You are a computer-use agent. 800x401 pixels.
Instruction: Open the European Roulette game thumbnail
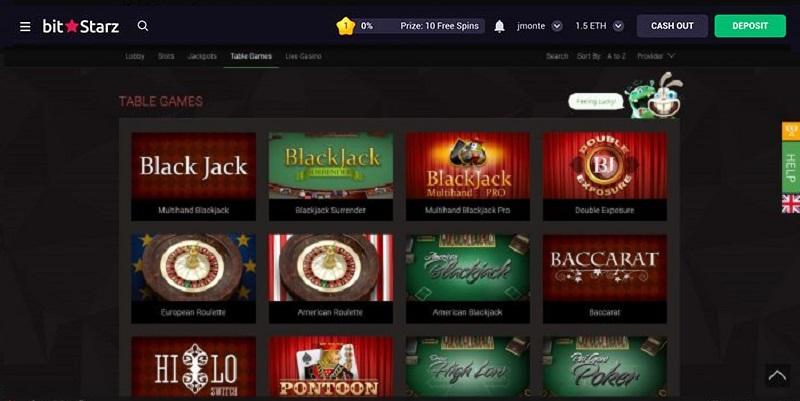193,279
